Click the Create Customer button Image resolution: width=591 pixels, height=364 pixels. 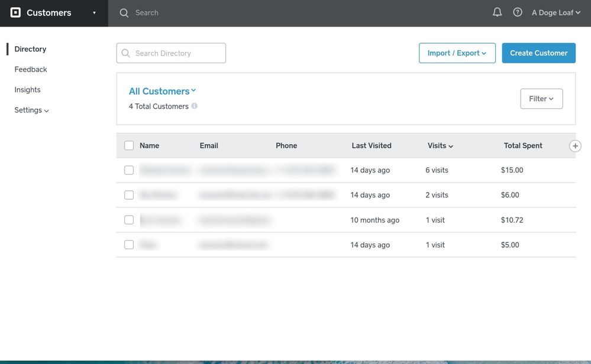pyautogui.click(x=538, y=53)
